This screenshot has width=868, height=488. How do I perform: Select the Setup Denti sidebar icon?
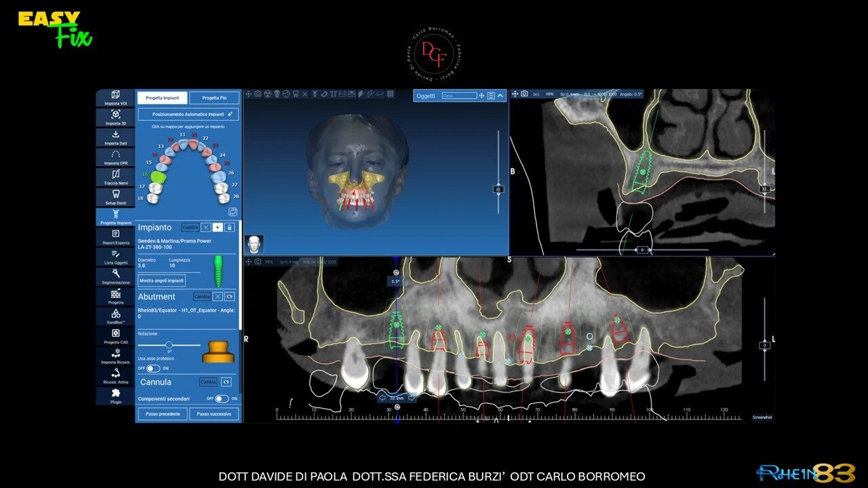coord(115,197)
